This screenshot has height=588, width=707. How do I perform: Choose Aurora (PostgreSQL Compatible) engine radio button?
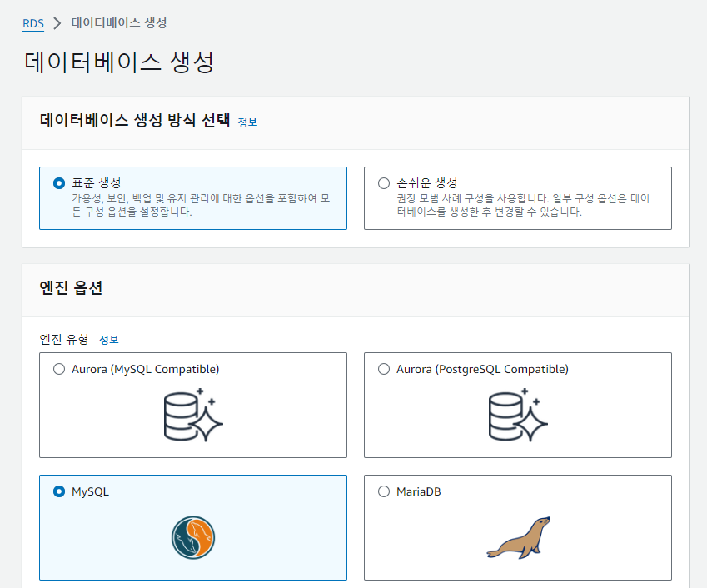point(384,369)
